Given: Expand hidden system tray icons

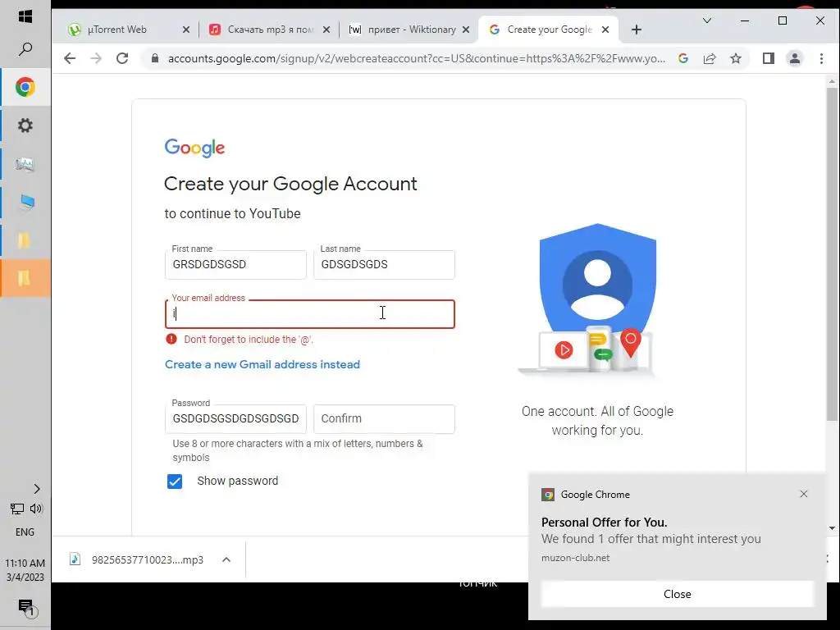Looking at the screenshot, I should tap(36, 489).
